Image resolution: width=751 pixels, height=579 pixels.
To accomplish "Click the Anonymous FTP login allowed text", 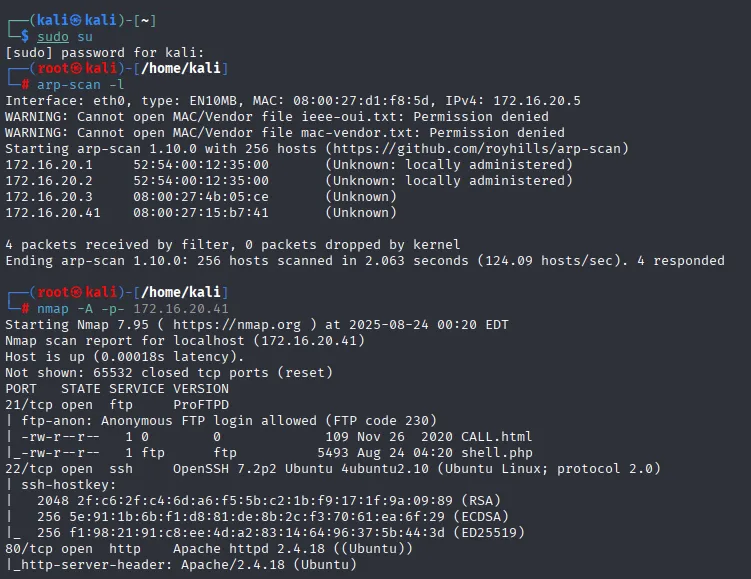I will pos(208,421).
